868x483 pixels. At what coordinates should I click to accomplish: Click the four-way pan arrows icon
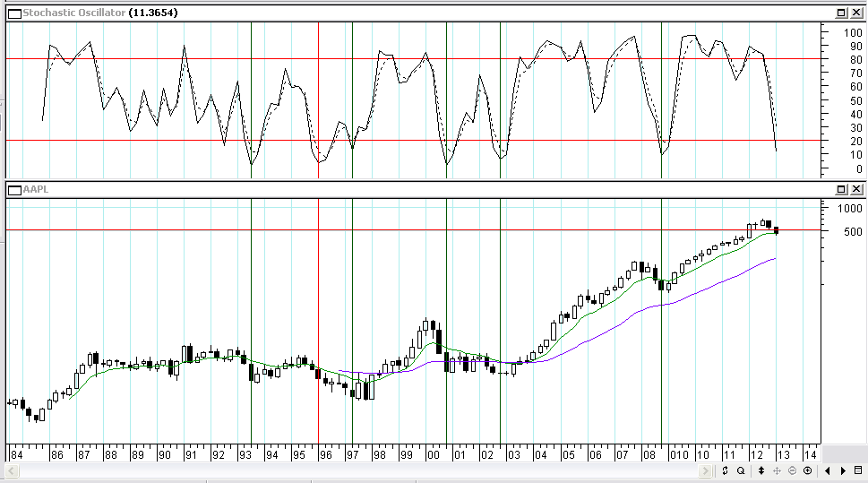(777, 470)
